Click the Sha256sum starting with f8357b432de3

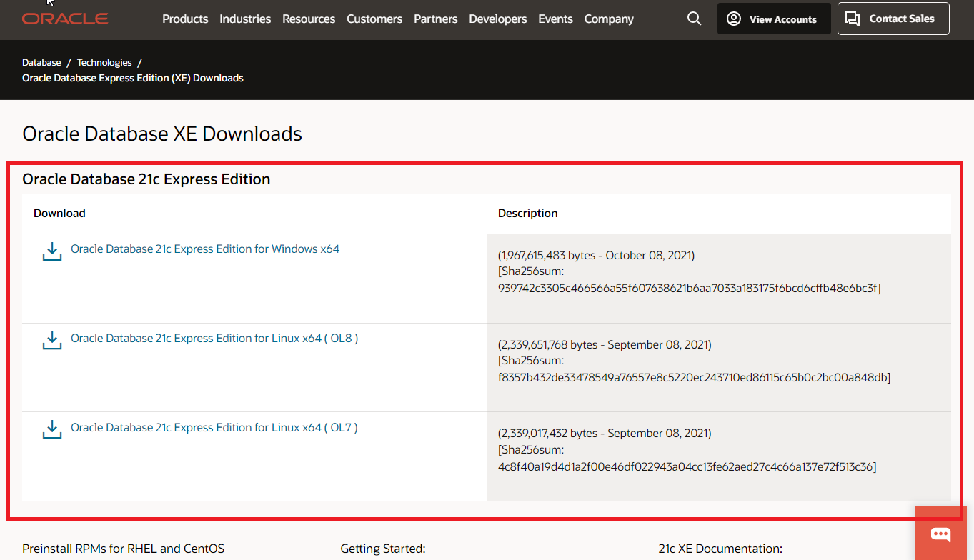click(x=694, y=378)
